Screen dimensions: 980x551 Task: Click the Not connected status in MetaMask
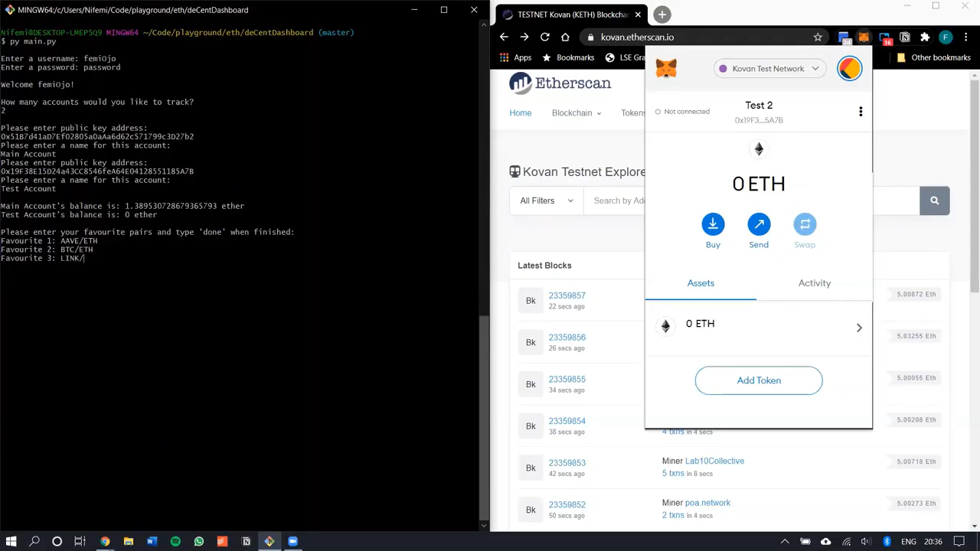tap(682, 112)
